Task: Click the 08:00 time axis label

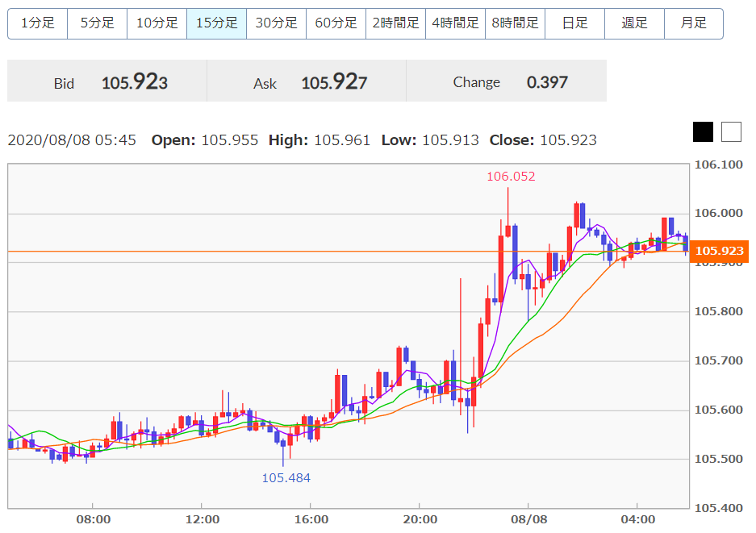Action: tap(94, 519)
